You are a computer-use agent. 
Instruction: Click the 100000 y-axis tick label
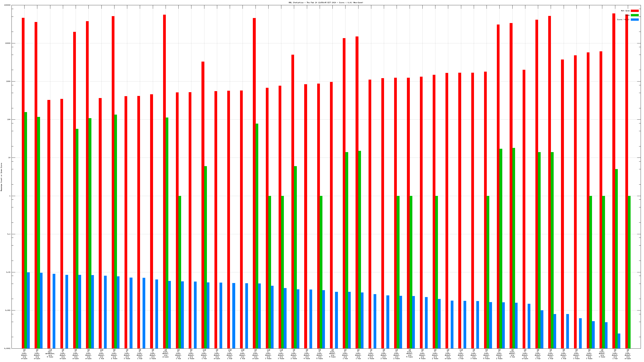click(7, 5)
